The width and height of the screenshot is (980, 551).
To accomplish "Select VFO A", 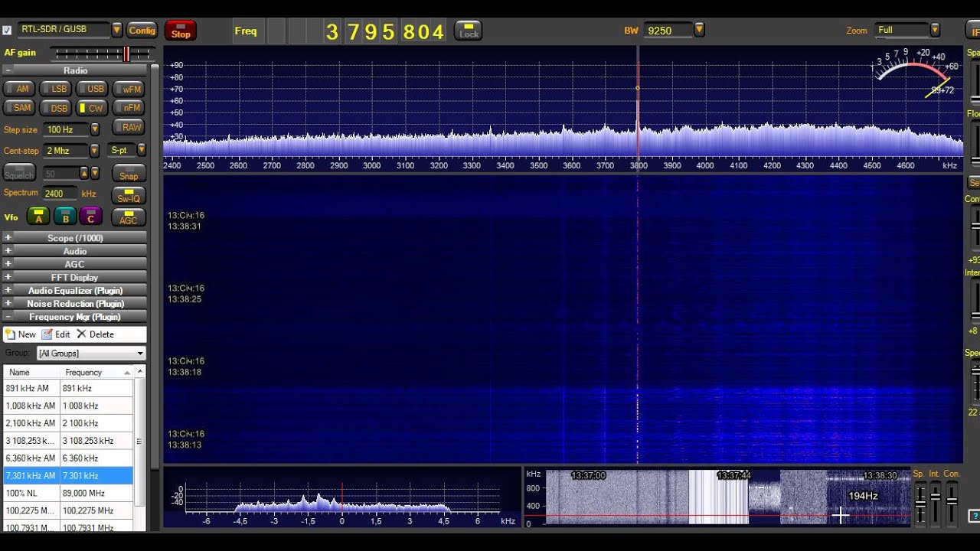I will click(x=39, y=217).
